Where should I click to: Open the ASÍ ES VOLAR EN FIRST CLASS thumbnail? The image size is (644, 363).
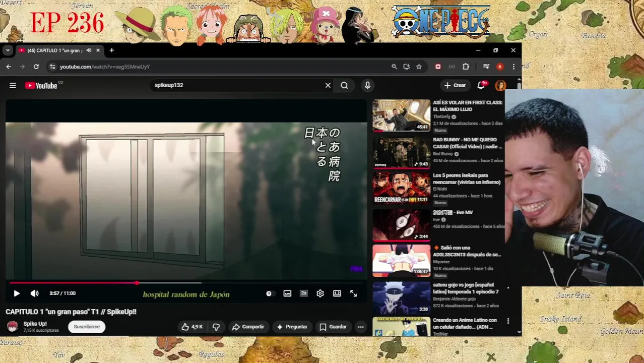tap(401, 115)
